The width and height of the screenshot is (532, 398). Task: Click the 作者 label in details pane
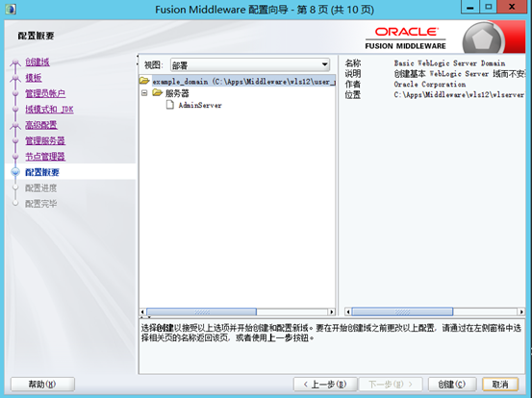pos(353,84)
